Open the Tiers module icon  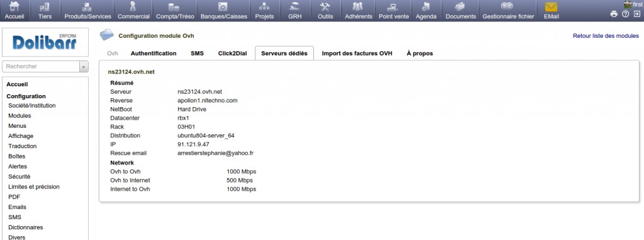(45, 7)
